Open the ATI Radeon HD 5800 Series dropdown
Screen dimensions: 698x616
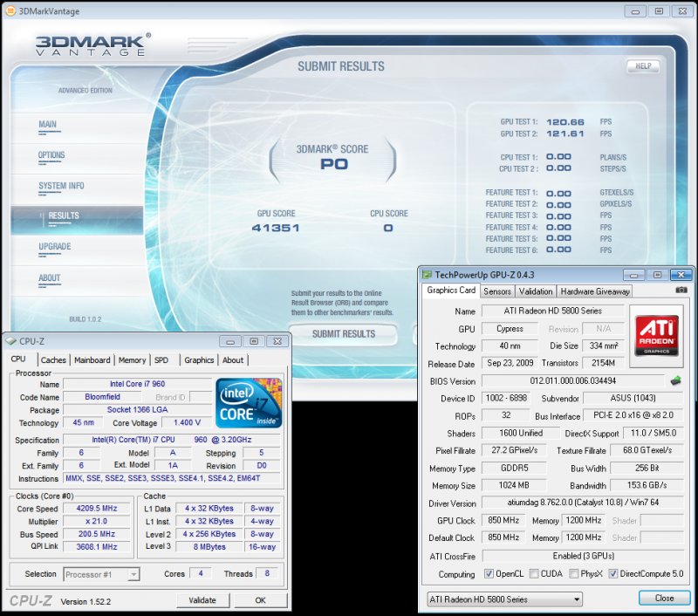(505, 599)
